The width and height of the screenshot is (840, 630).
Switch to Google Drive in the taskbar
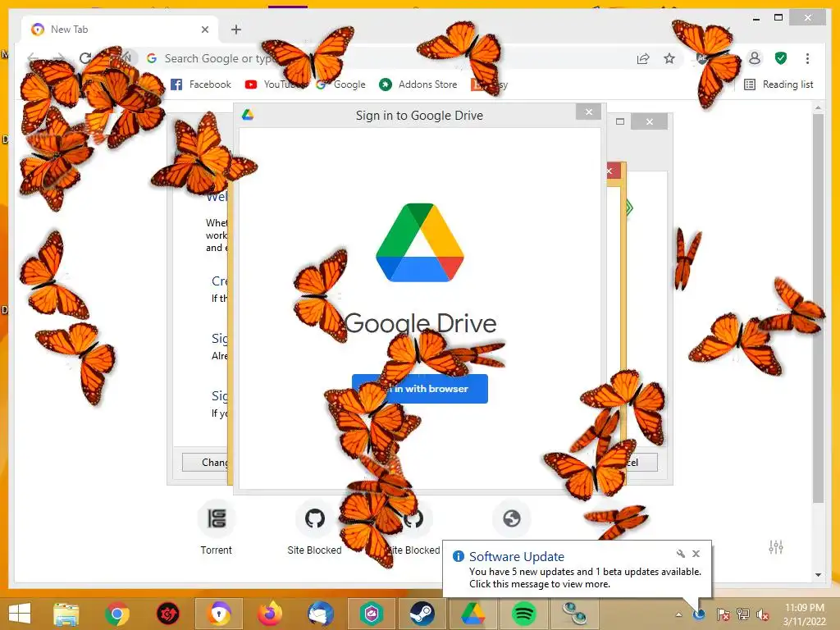click(x=472, y=614)
